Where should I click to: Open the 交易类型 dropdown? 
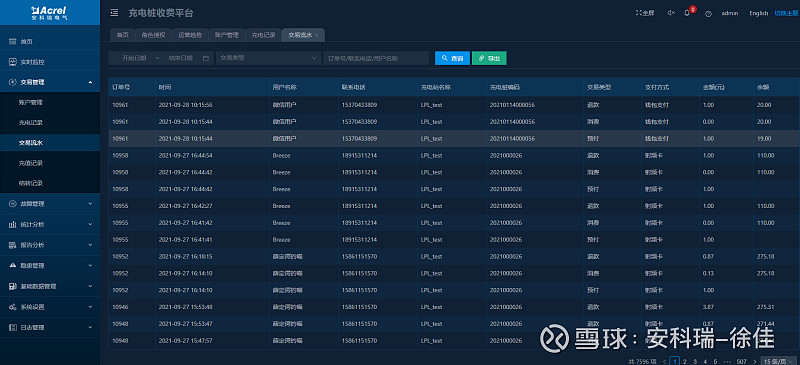(269, 58)
